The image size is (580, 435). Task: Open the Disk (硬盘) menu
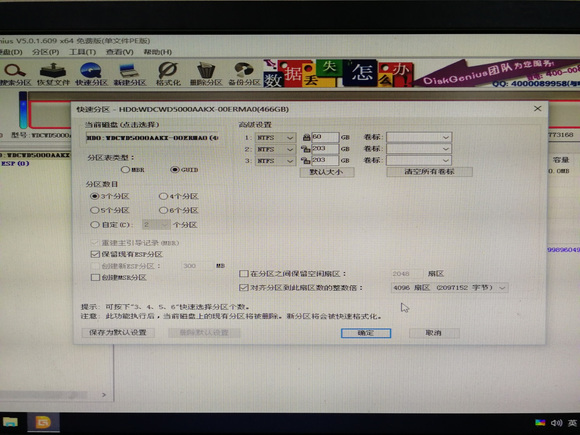point(10,52)
